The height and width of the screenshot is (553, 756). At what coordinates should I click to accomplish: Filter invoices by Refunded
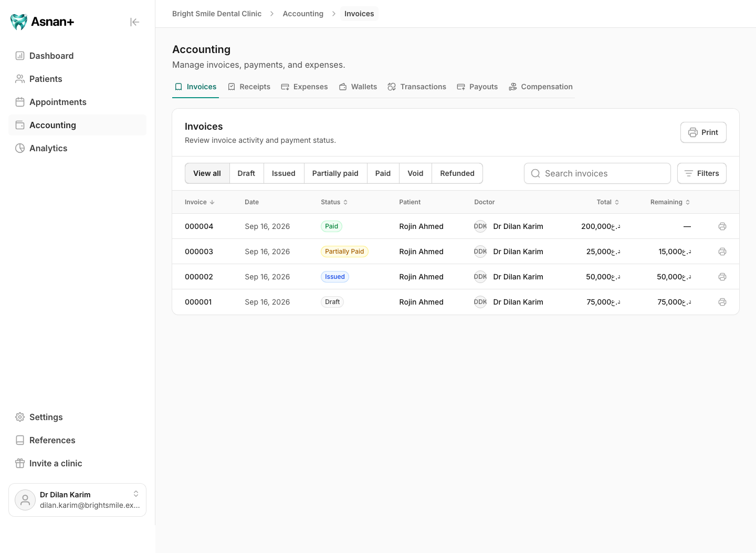[457, 173]
